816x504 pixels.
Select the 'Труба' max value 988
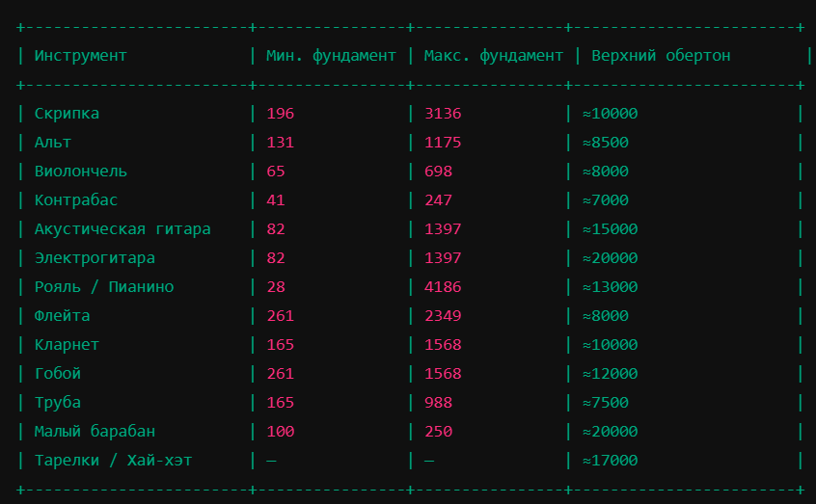(x=438, y=403)
